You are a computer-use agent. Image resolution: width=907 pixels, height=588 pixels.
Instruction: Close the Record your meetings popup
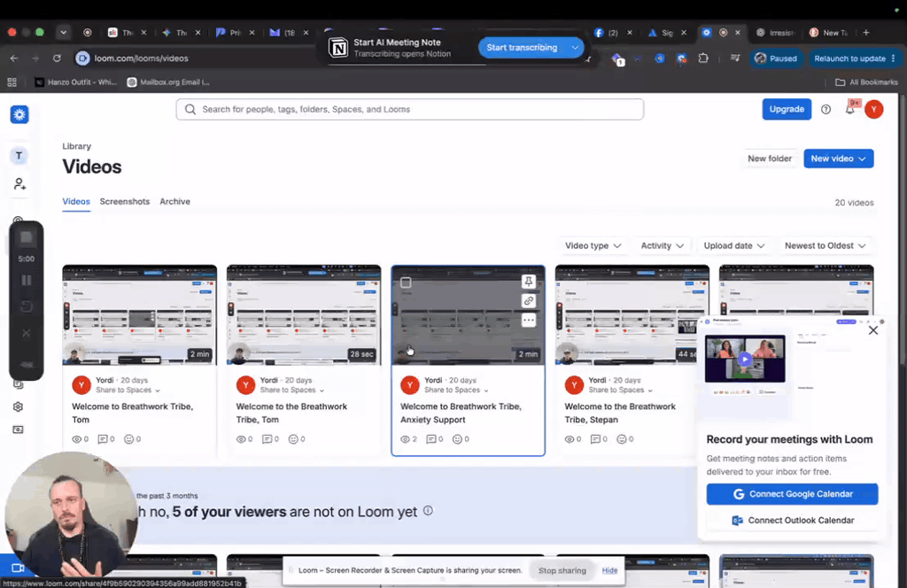[872, 330]
